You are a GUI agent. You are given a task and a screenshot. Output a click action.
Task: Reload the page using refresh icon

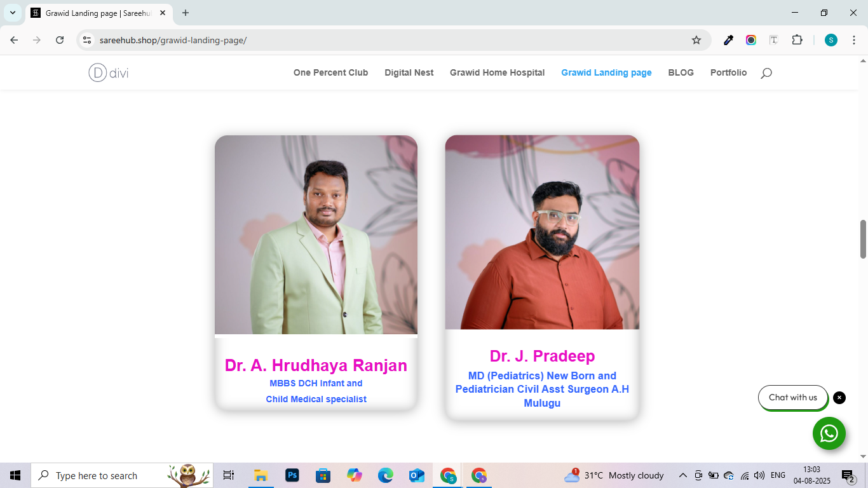(60, 40)
